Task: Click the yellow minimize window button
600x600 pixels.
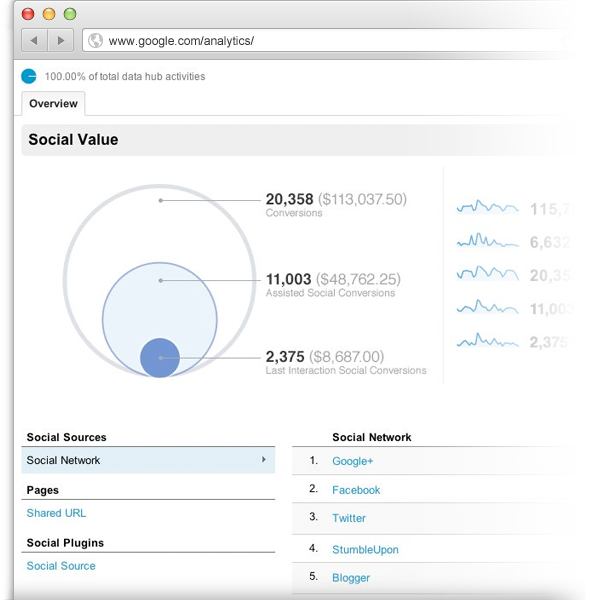Action: (49, 14)
